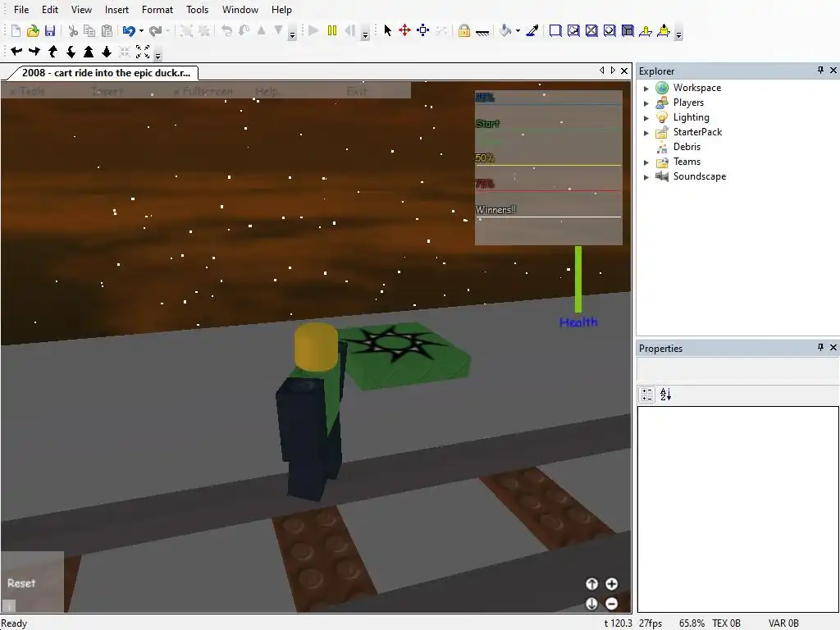Select the Debris item in Explorer
The width and height of the screenshot is (840, 630).
(687, 147)
